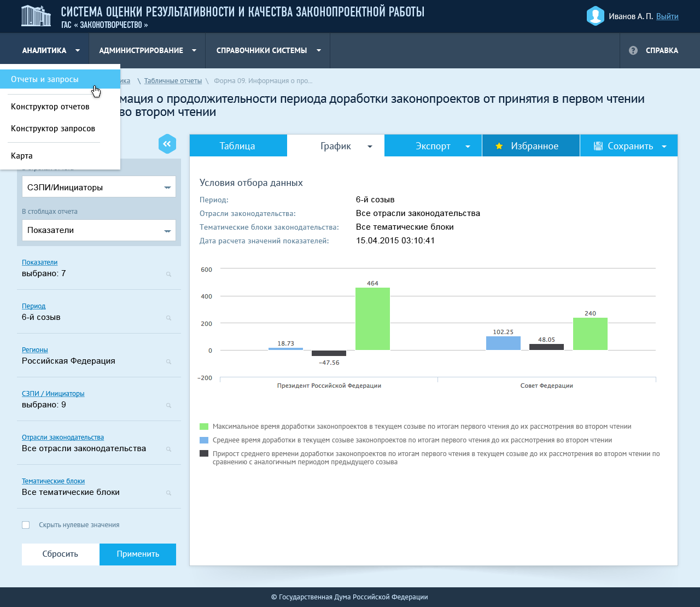Open the Справка help link

654,50
